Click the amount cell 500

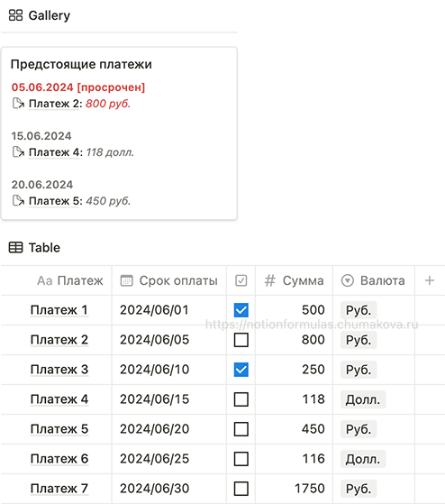pos(294,310)
